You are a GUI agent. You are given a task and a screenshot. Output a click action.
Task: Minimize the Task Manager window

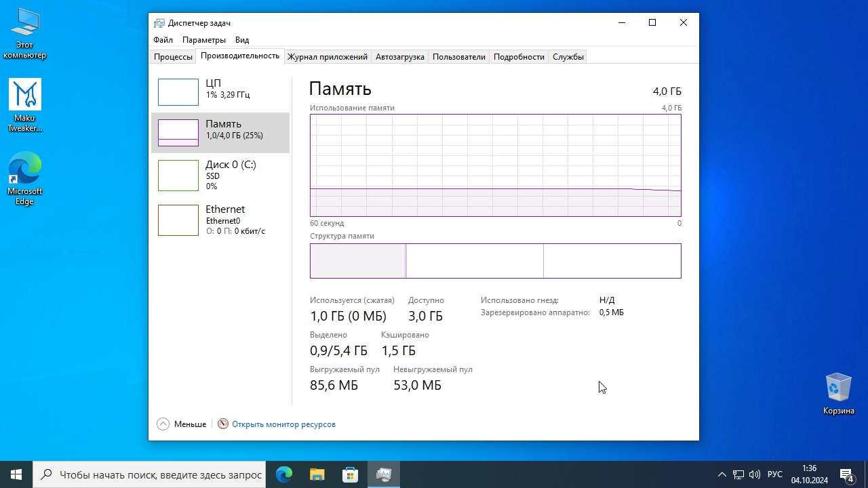[x=621, y=22]
